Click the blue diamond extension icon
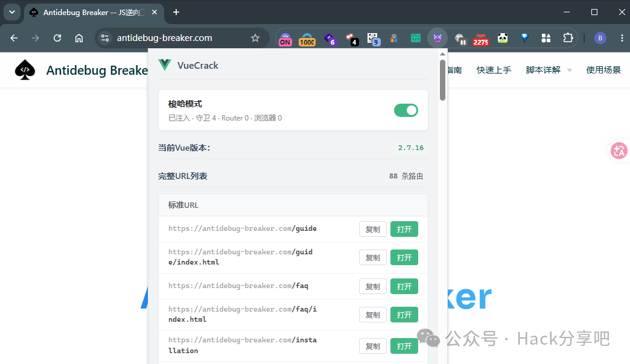The image size is (630, 364). point(524,38)
